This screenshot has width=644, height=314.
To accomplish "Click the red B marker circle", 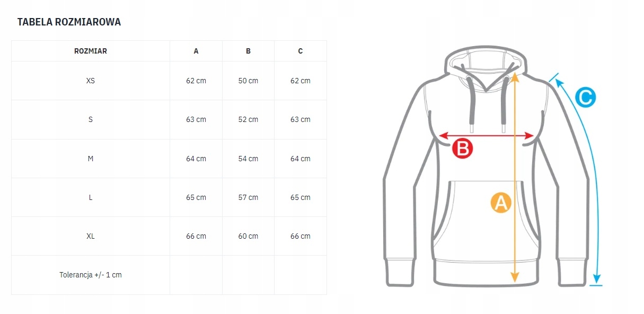I will [x=462, y=149].
